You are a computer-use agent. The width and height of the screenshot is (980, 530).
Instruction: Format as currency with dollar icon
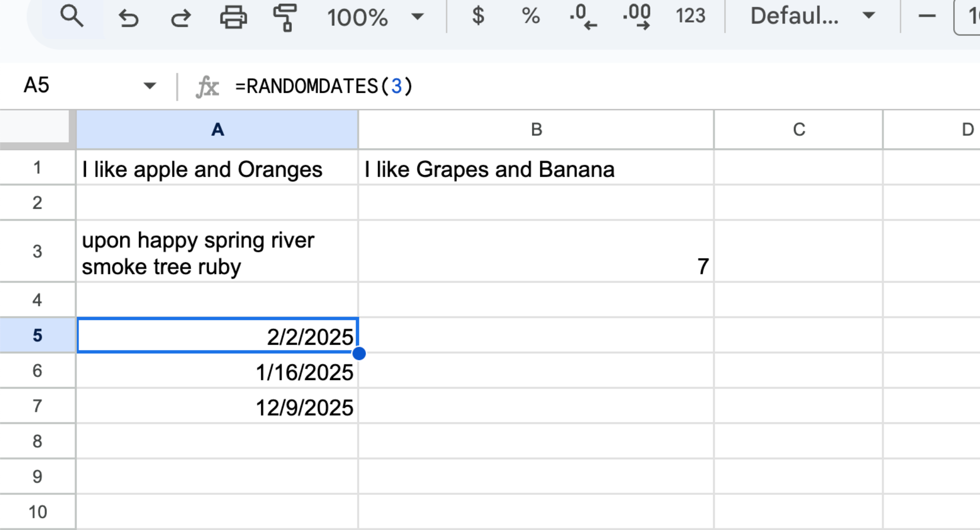click(x=478, y=16)
